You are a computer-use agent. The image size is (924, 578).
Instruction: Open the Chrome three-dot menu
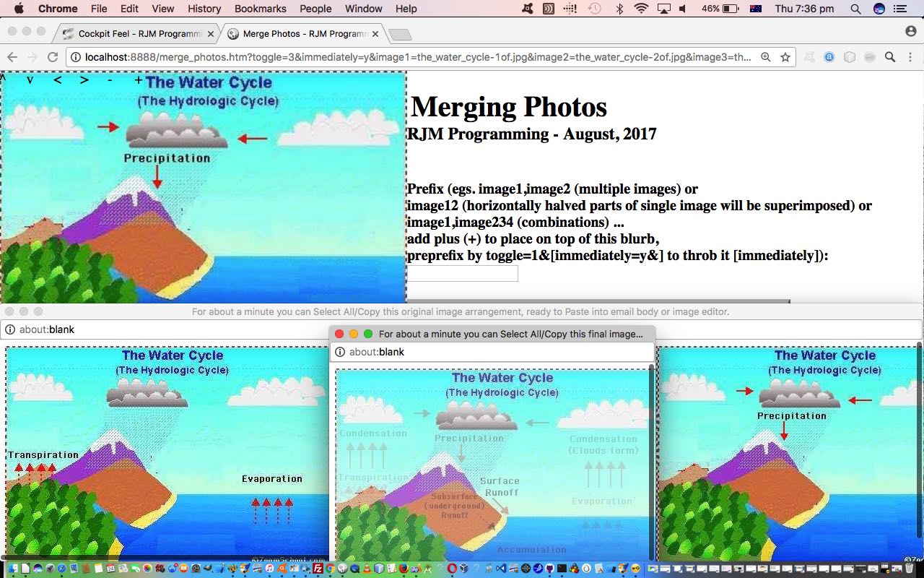(x=910, y=57)
